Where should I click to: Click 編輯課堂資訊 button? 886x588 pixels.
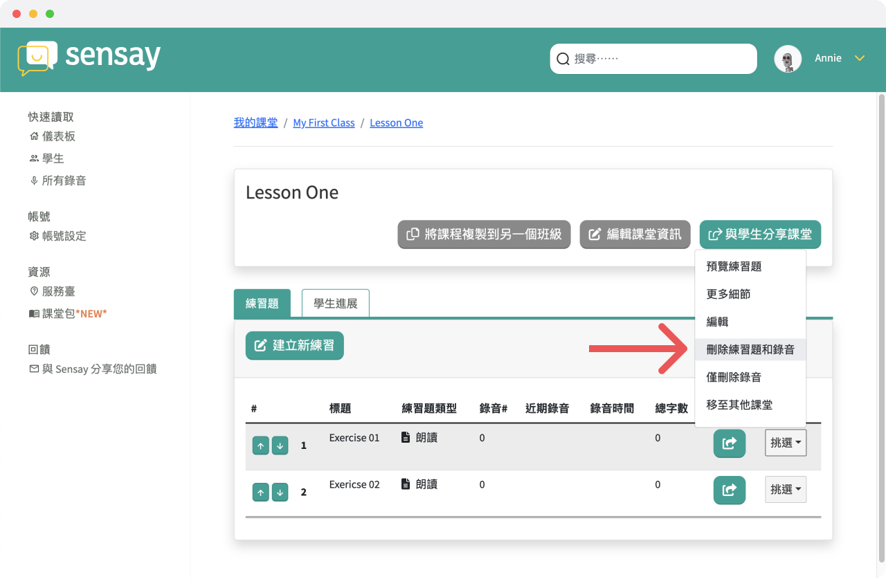(635, 235)
